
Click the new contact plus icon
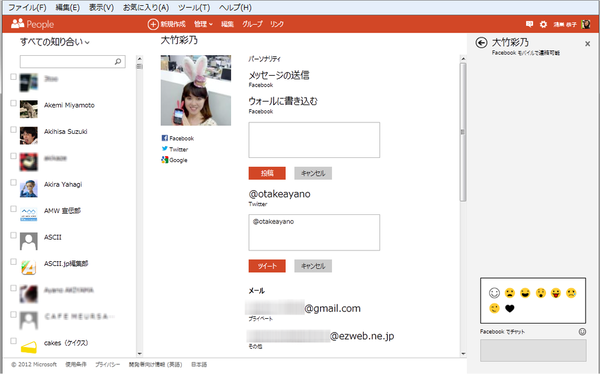click(x=153, y=24)
